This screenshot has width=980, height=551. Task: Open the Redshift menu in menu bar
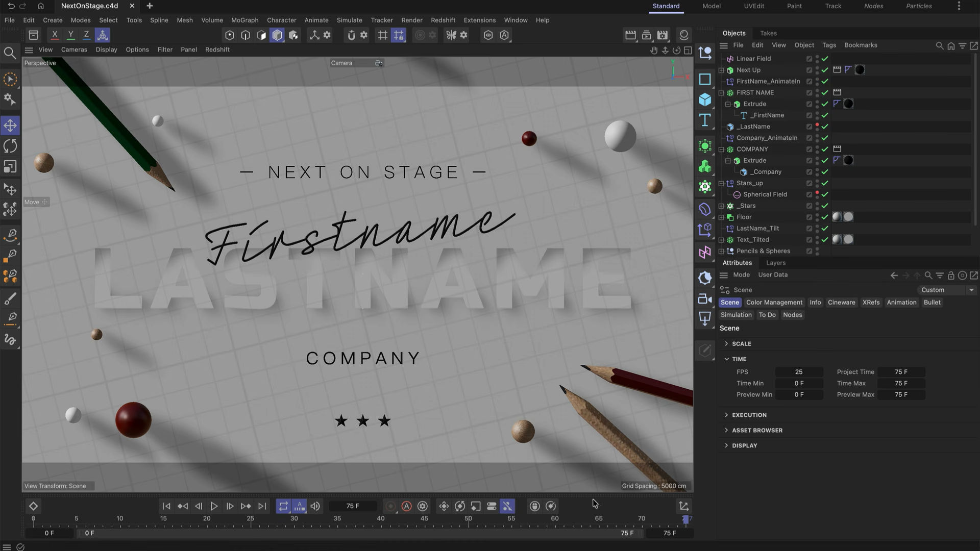[443, 20]
